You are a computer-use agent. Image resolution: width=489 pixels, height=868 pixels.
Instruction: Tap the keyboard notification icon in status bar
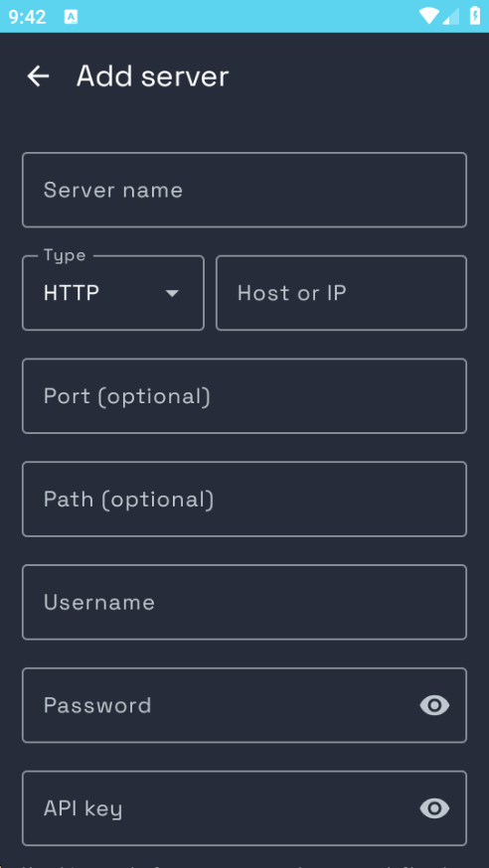pyautogui.click(x=71, y=17)
